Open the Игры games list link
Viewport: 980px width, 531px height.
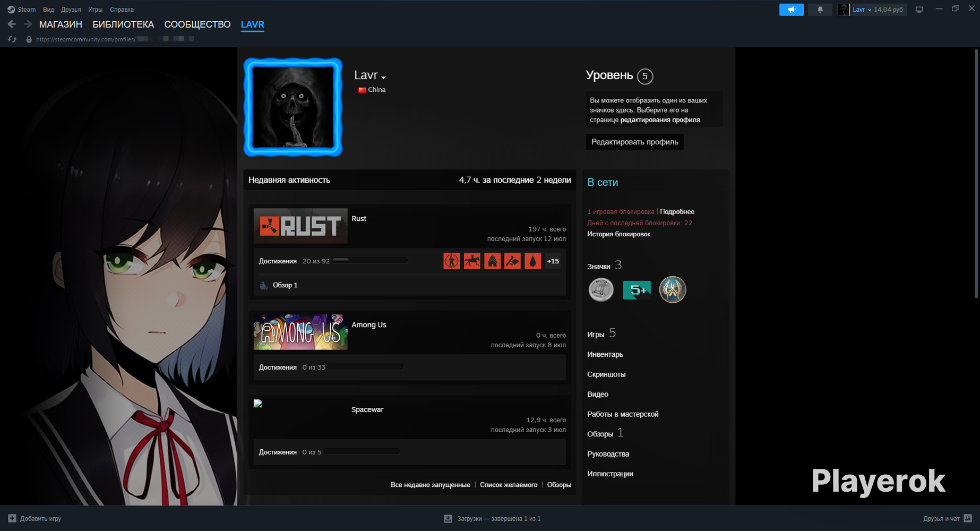coord(596,335)
